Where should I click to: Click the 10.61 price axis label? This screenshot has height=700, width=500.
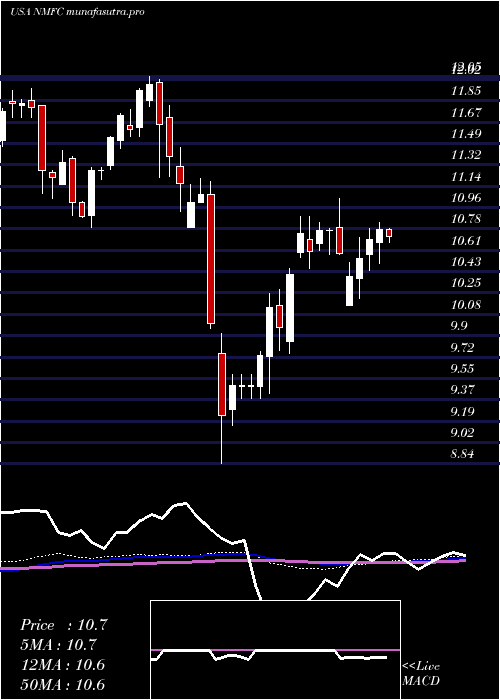(466, 241)
